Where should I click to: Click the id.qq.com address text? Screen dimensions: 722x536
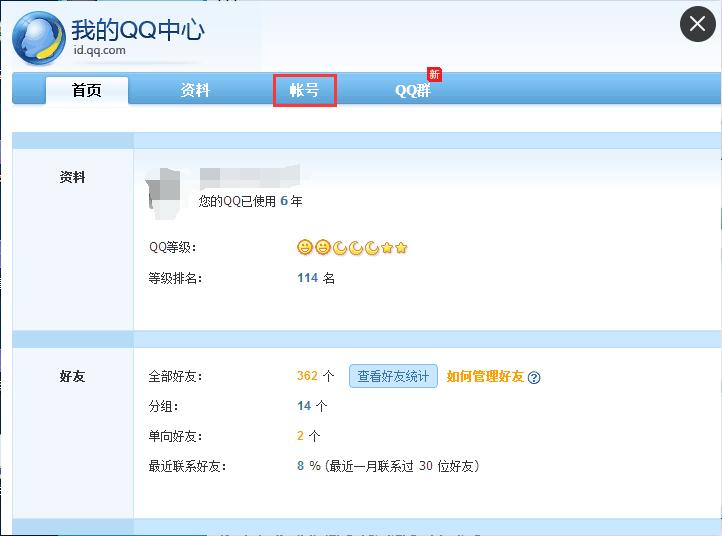(99, 50)
